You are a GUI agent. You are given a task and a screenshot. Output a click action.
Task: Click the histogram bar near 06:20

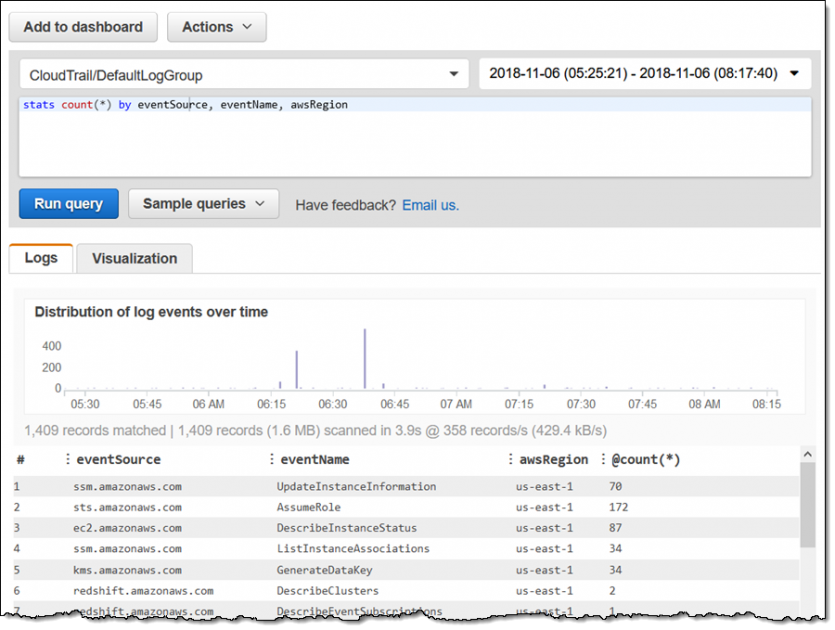[x=297, y=370]
